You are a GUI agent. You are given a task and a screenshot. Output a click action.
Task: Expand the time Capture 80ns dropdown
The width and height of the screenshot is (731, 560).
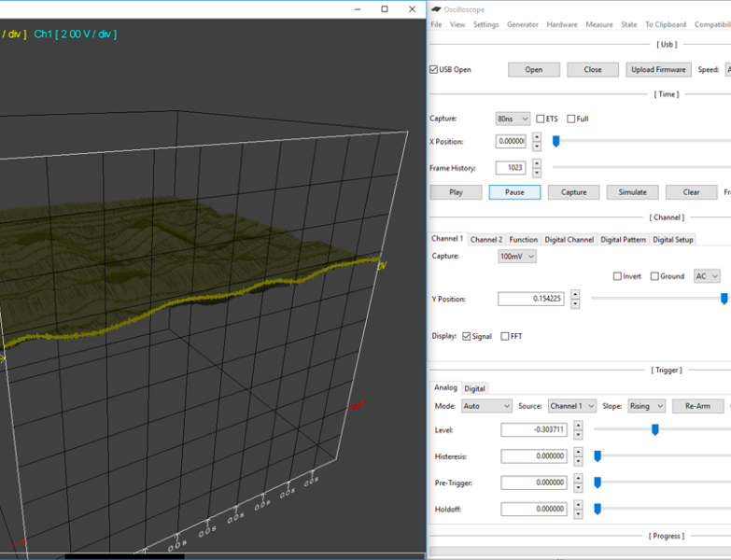(513, 119)
